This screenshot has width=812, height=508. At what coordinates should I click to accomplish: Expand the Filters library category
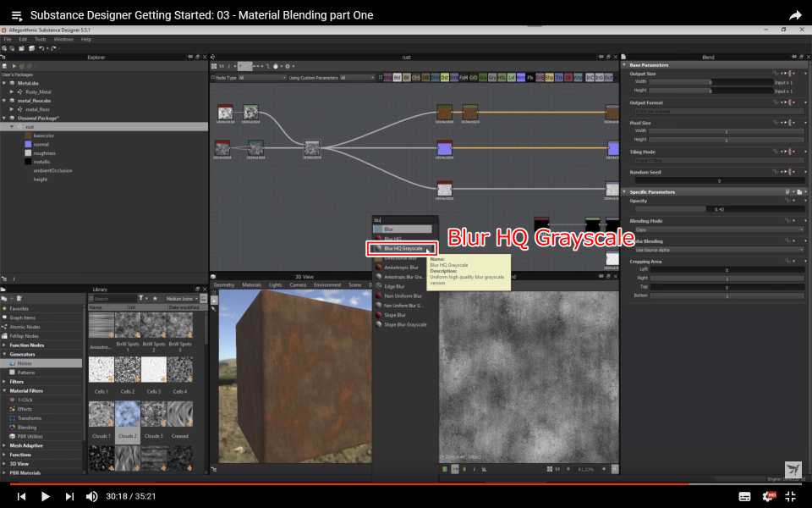tap(5, 382)
